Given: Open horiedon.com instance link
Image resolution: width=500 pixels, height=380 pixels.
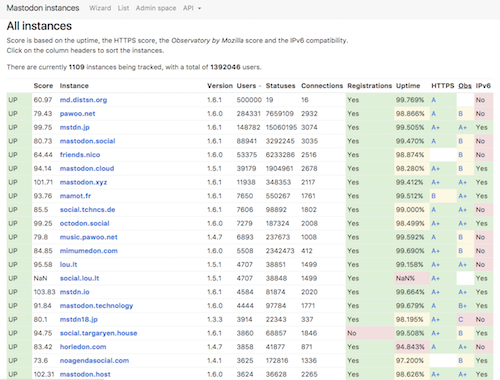Looking at the screenshot, I should [x=83, y=347].
